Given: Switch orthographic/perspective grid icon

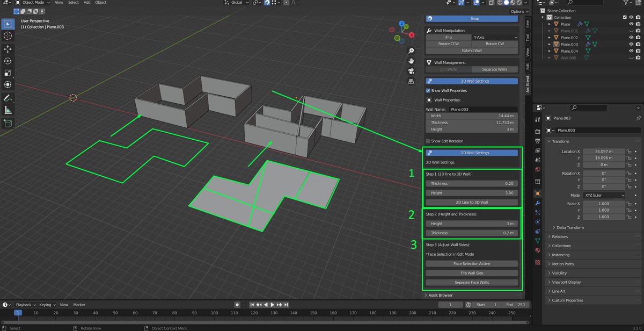Looking at the screenshot, I should 411,81.
